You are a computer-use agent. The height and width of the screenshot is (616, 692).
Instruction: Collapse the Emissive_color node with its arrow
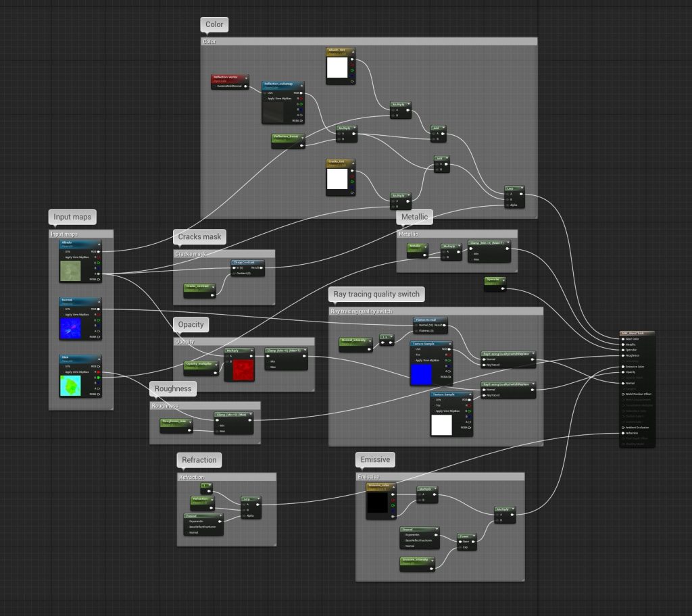coord(393,487)
